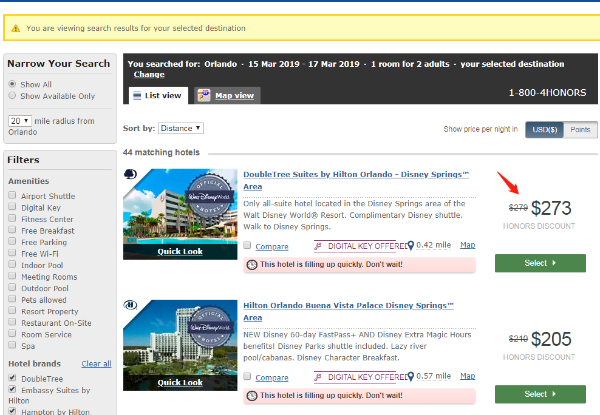600x415 pixels.
Task: Check the Airport Shuttle amenity filter
Action: coord(12,195)
